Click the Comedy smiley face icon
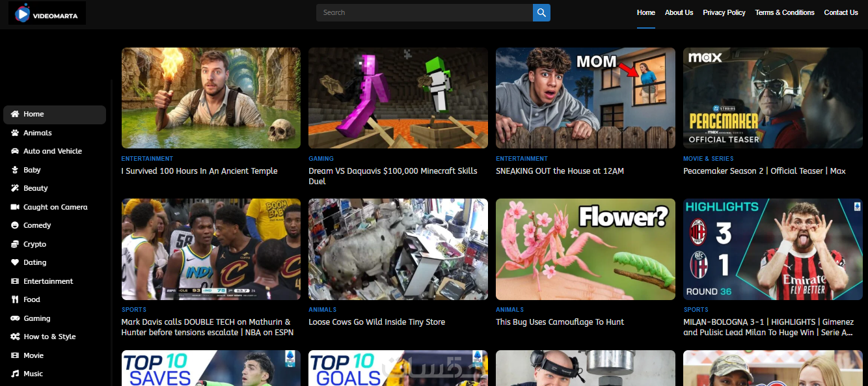The height and width of the screenshot is (386, 868). [x=15, y=225]
